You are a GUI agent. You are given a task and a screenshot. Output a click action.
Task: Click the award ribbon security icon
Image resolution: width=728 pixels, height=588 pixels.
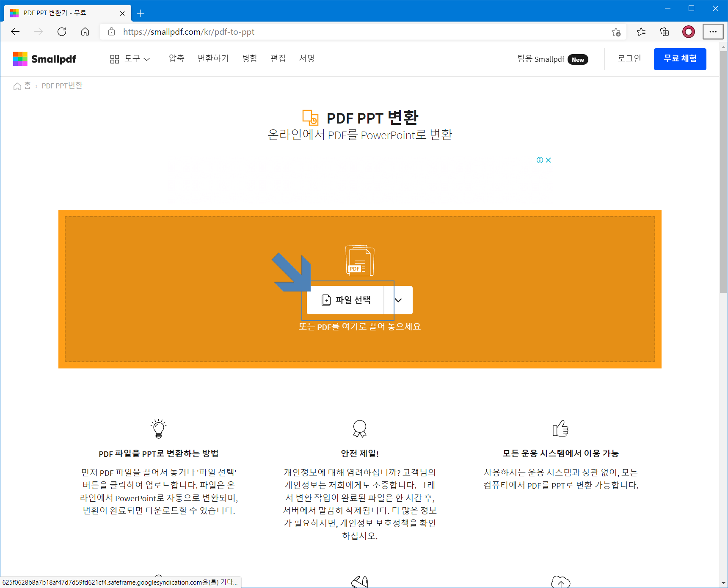(360, 429)
